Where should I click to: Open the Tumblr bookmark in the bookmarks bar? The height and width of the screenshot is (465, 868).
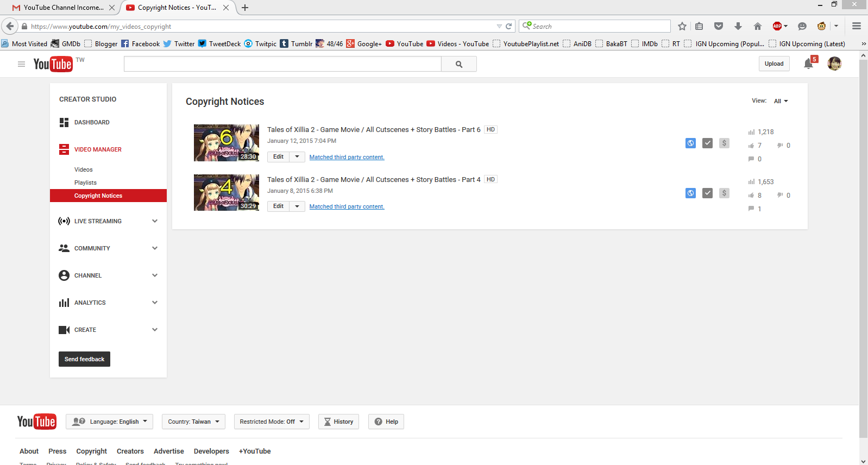(296, 43)
